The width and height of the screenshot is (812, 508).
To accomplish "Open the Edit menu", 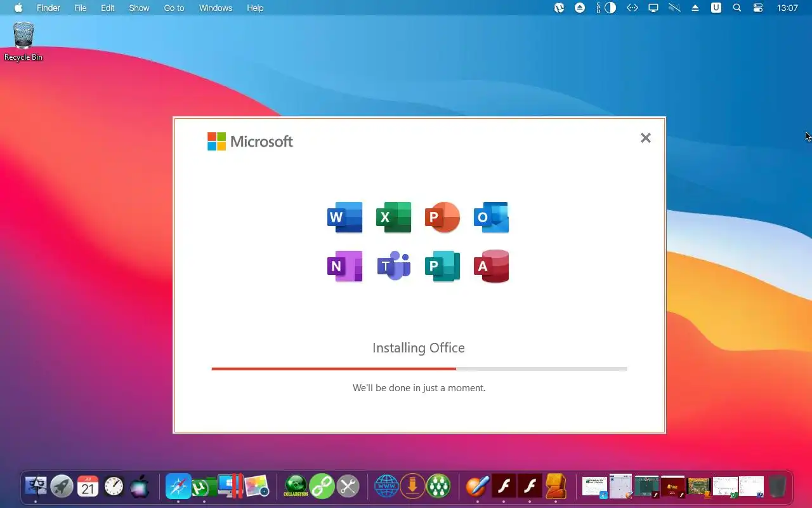I will [x=108, y=8].
